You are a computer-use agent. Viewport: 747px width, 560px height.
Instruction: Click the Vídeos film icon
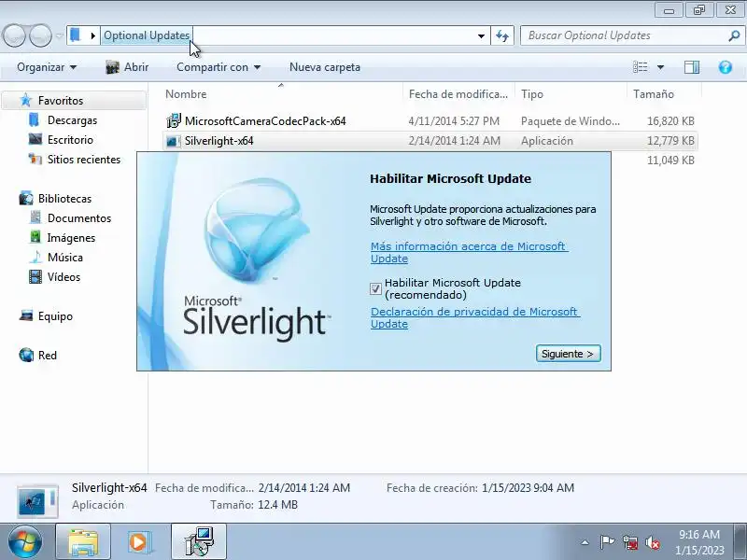click(35, 276)
